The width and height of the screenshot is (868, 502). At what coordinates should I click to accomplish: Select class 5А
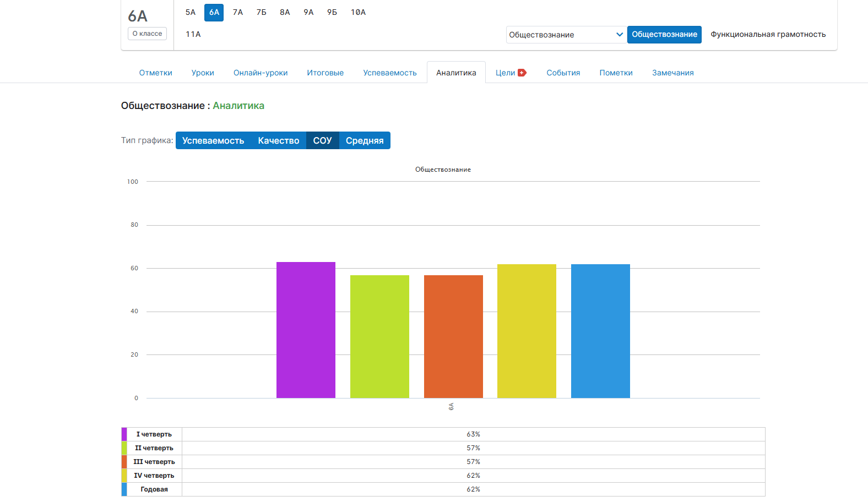(x=191, y=12)
